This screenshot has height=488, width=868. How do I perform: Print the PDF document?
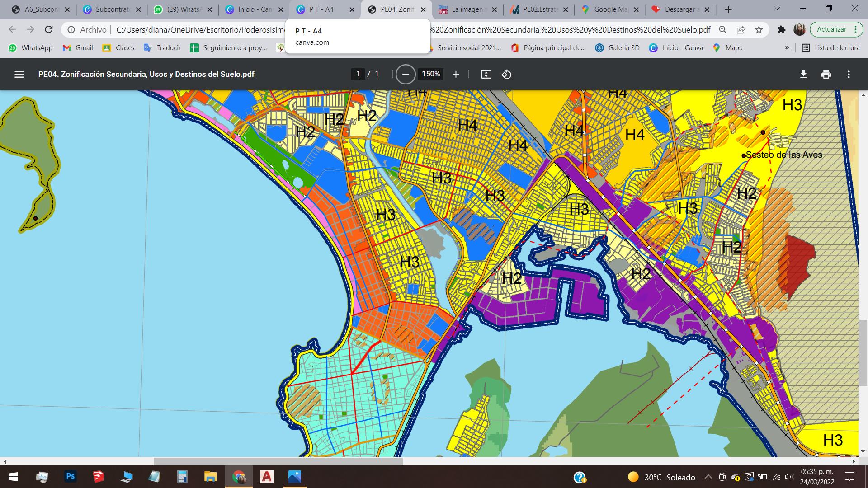[x=826, y=74]
